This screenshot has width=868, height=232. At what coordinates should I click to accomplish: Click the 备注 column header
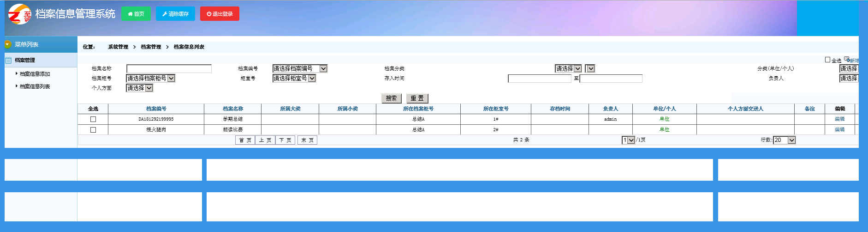pos(809,109)
